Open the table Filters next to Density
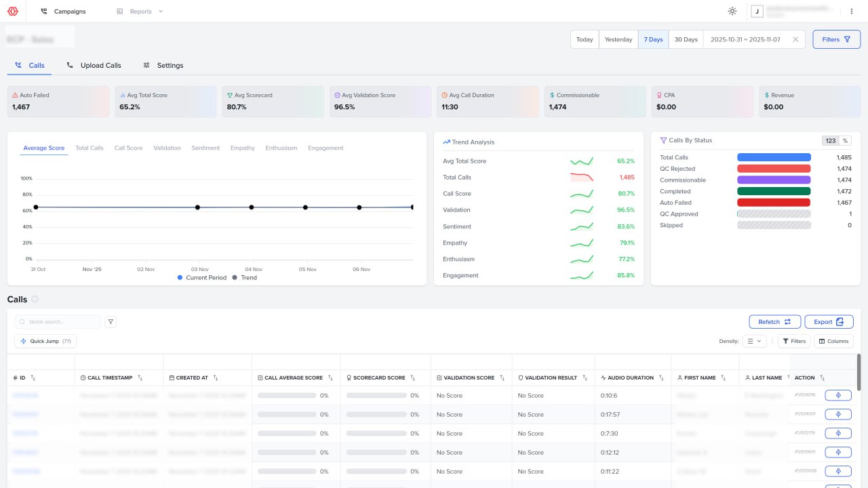 793,341
